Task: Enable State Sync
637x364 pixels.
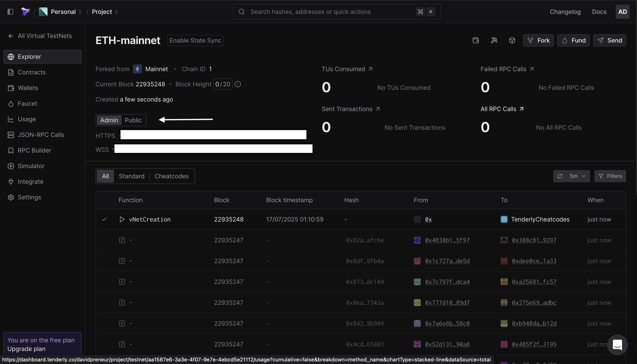Action: tap(195, 41)
